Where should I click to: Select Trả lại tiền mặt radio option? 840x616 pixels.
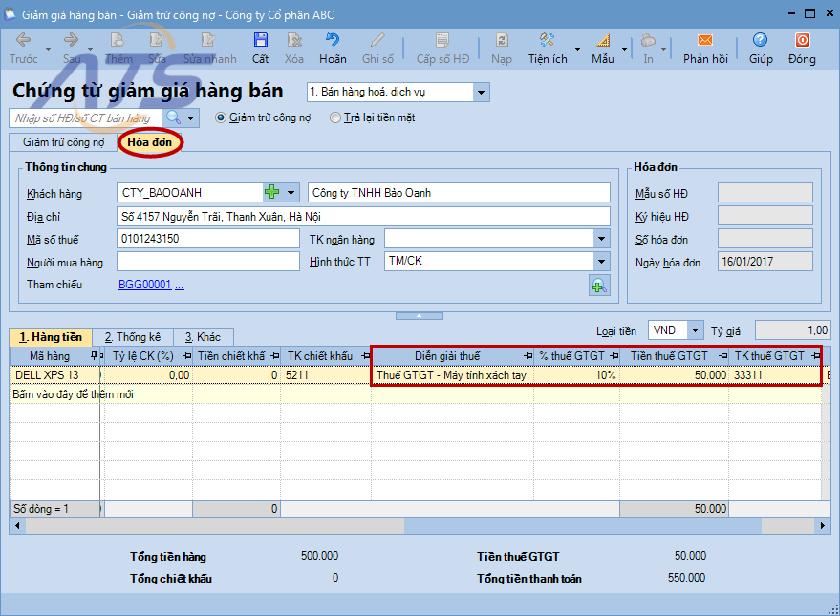tap(334, 118)
